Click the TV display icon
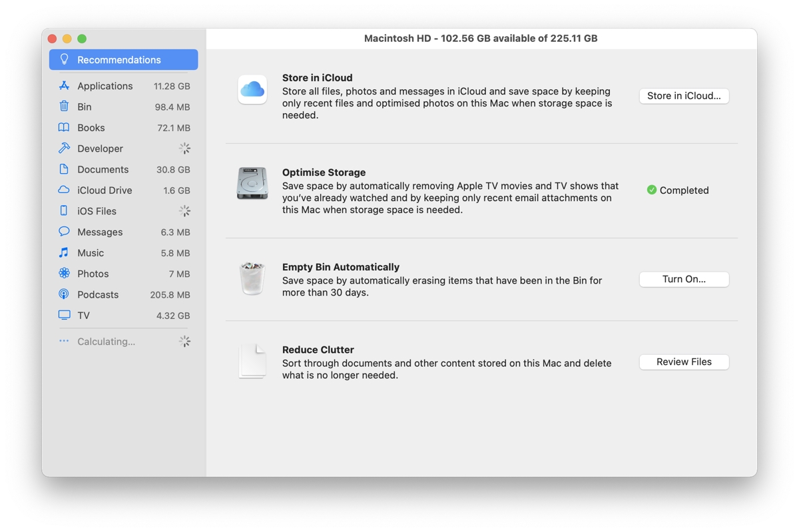 point(64,315)
